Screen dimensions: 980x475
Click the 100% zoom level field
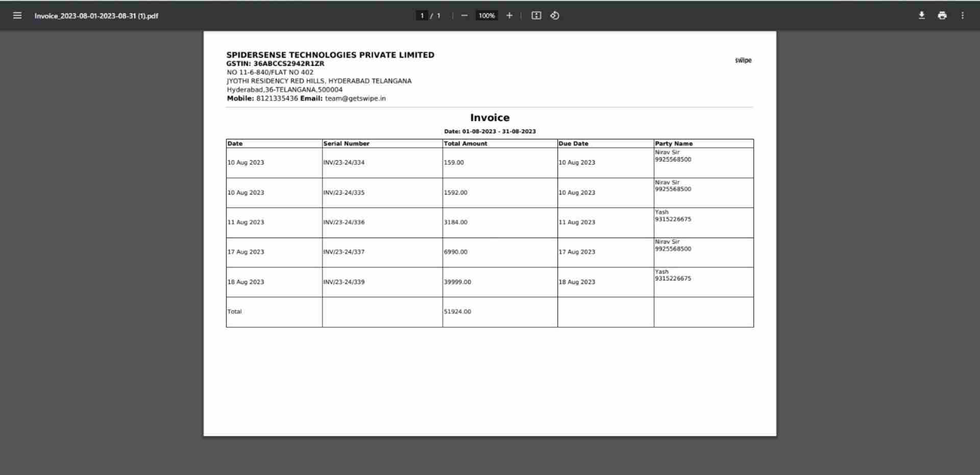pyautogui.click(x=486, y=15)
